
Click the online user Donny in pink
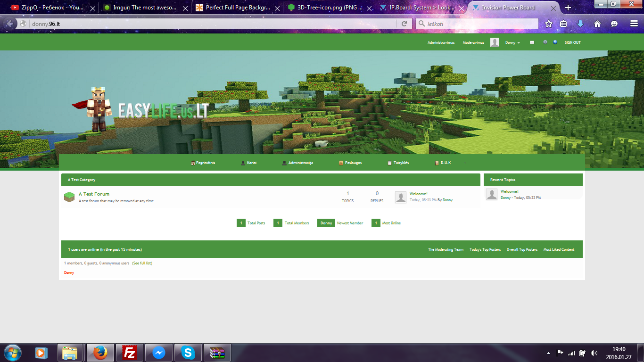69,272
